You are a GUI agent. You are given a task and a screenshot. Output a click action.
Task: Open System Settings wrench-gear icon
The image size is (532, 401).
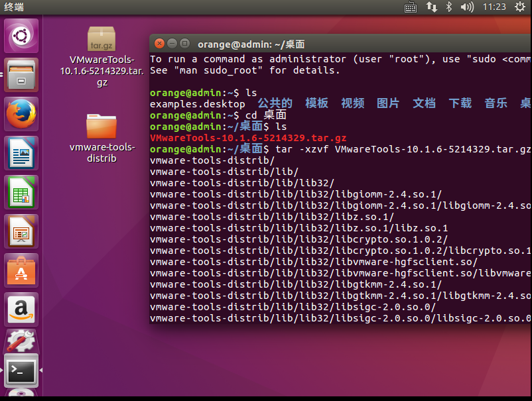pos(21,341)
